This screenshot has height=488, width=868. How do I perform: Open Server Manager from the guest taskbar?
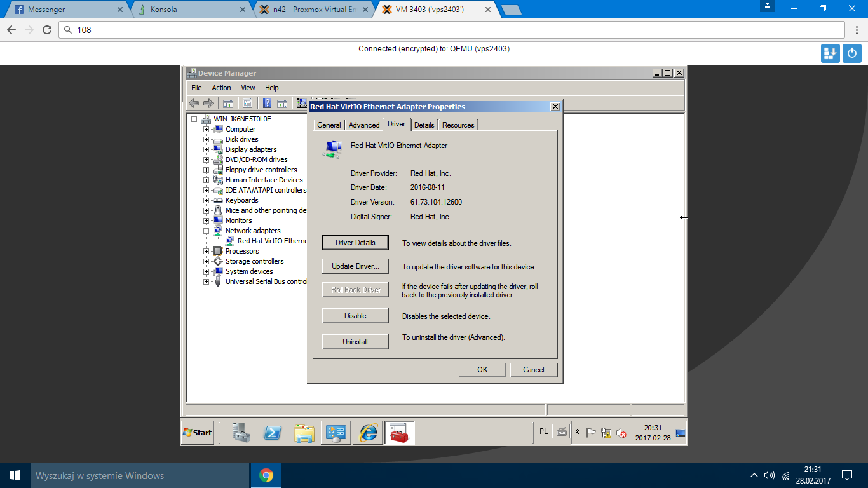pyautogui.click(x=241, y=433)
